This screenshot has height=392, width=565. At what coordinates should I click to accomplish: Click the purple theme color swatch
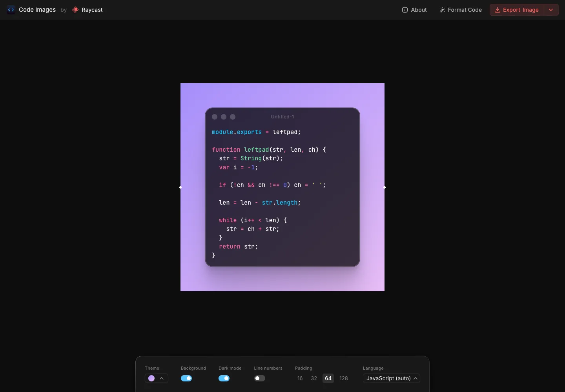(x=151, y=378)
